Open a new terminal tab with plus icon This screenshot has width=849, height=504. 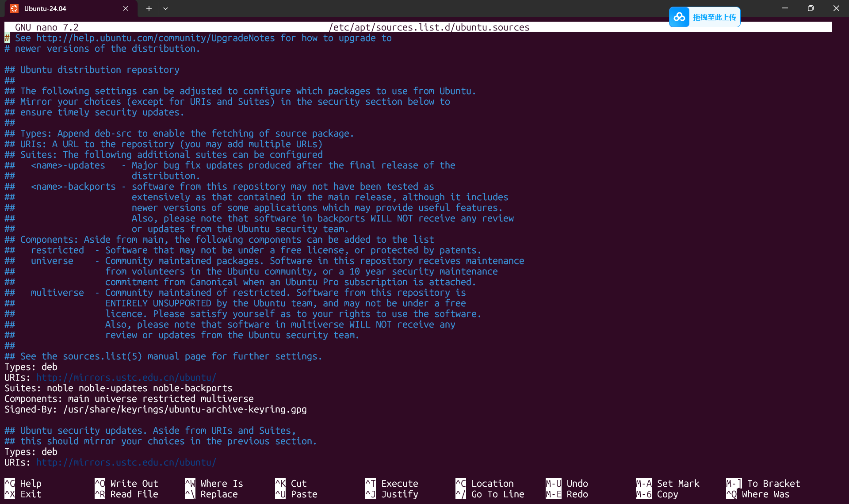click(149, 8)
